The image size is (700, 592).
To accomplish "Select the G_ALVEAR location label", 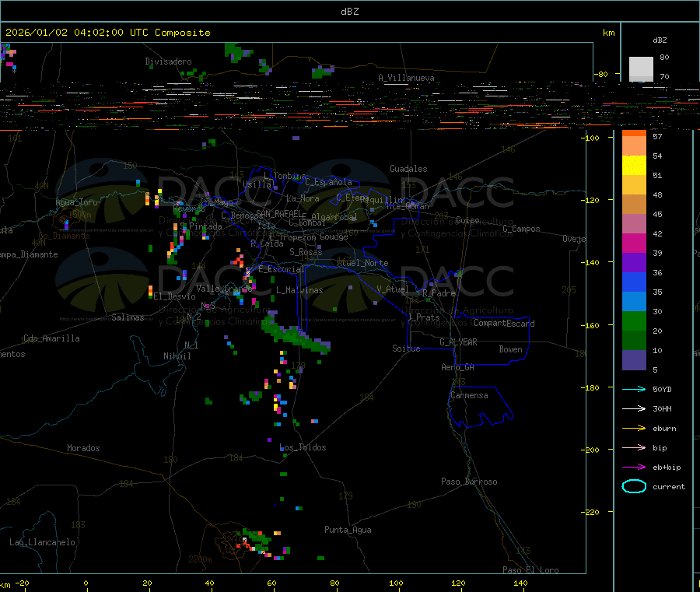I will coord(458,342).
